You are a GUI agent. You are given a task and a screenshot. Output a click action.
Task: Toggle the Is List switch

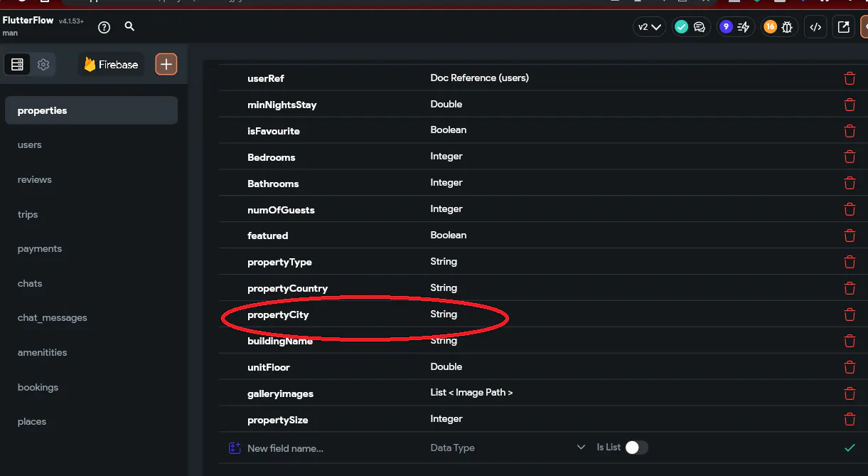636,448
